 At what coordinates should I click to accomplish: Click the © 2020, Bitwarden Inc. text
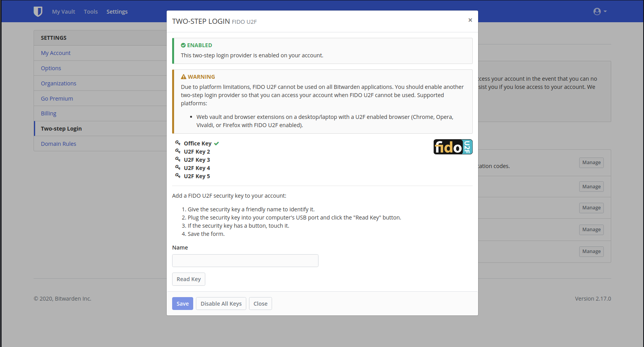[x=62, y=299]
